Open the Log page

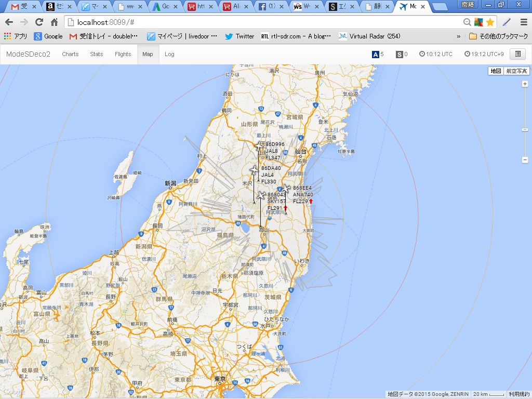[x=169, y=54]
